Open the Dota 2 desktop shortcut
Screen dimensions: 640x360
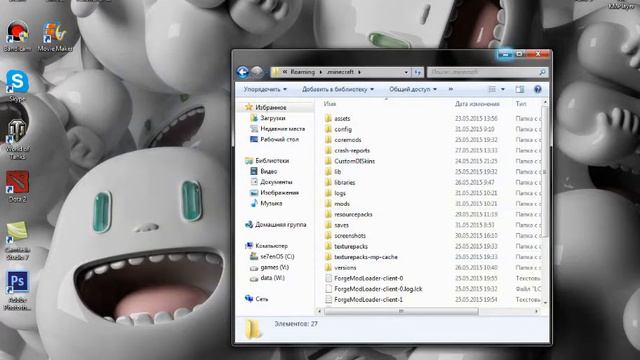pyautogui.click(x=17, y=187)
